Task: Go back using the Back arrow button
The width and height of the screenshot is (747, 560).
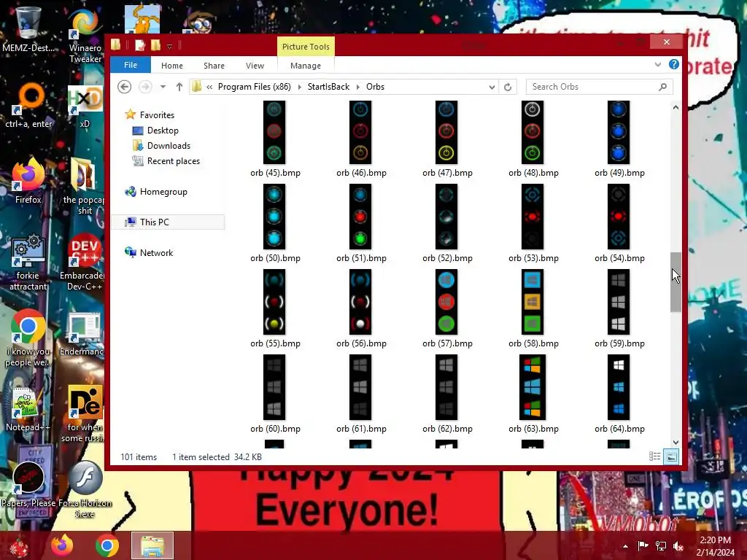Action: 124,87
